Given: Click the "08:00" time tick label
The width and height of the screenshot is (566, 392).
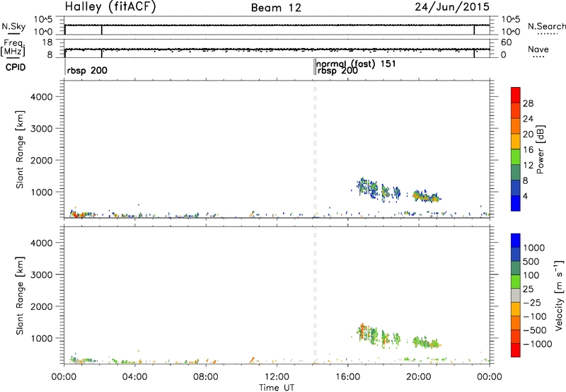Looking at the screenshot, I should 206,377.
